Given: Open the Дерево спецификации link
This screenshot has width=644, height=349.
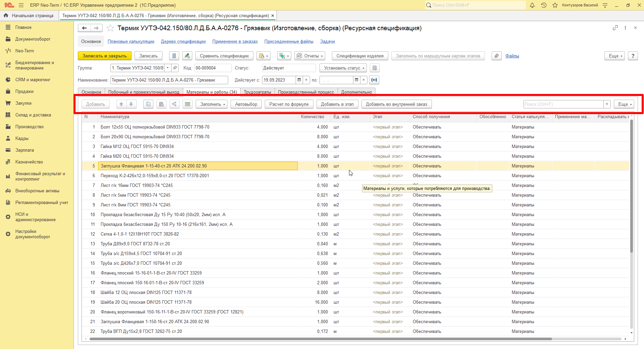Looking at the screenshot, I should pos(183,41).
